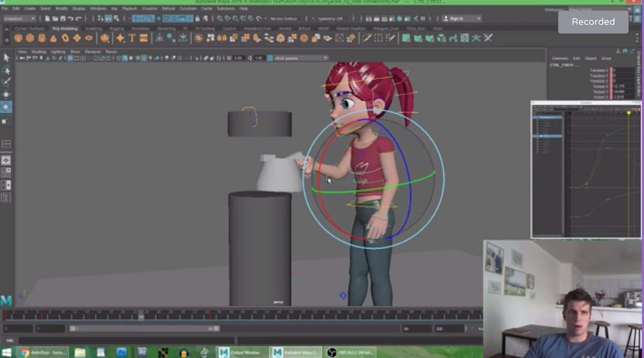644x358 pixels.
Task: Click the Redo arrow icon
Action: [78, 19]
